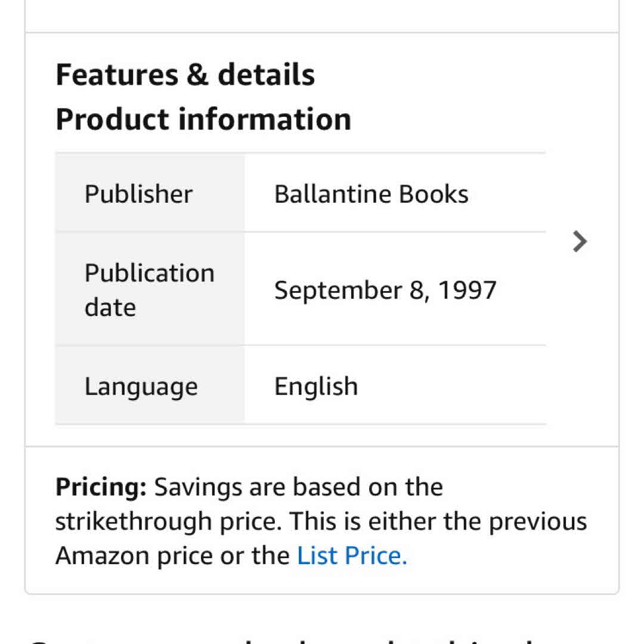The height and width of the screenshot is (644, 644).
Task: Click the word 'previous' in the pricing note
Action: pos(538,522)
